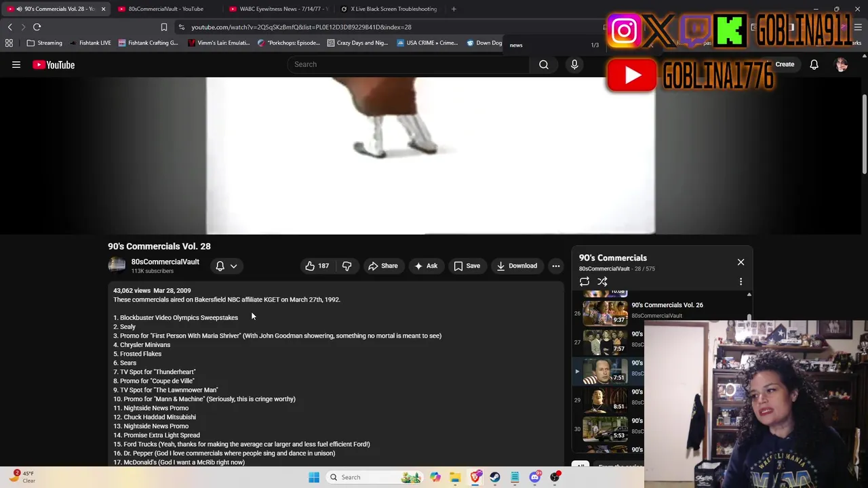Viewport: 868px width, 488px height.
Task: Select current playlist video 28 thumbnail (7:51)
Action: tap(605, 371)
